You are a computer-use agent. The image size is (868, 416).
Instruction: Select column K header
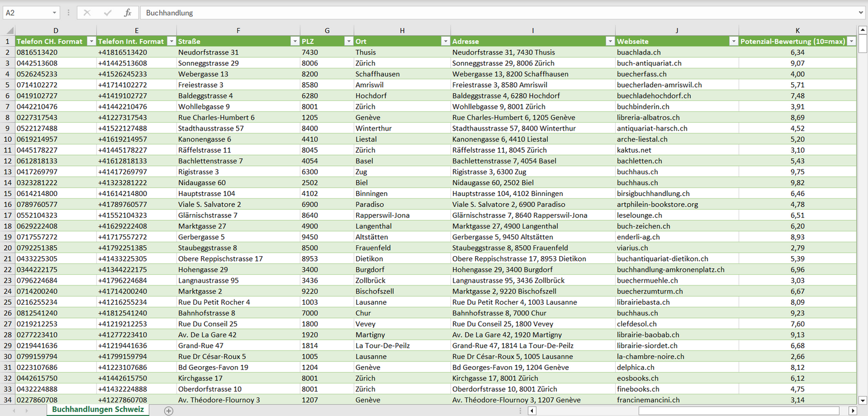tap(797, 31)
